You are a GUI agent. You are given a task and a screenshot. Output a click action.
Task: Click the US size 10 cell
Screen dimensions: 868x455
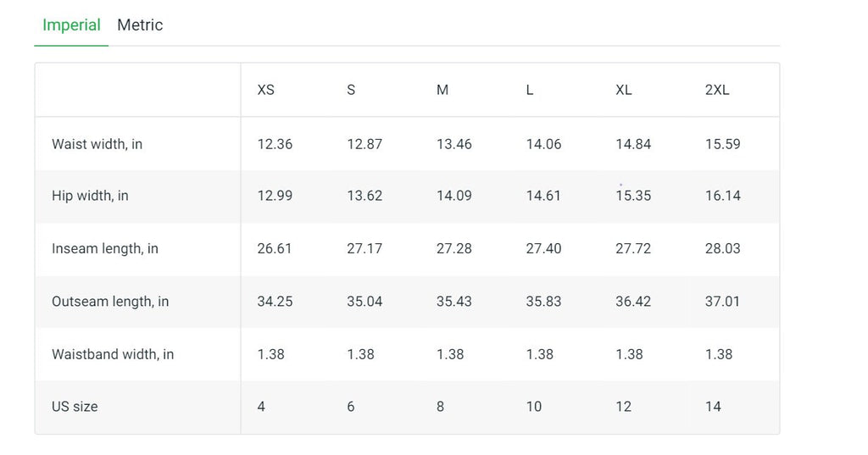[x=534, y=407]
